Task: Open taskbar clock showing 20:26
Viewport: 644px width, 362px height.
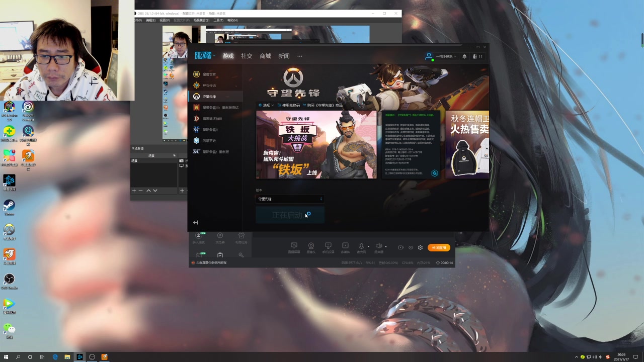Action: (621, 357)
